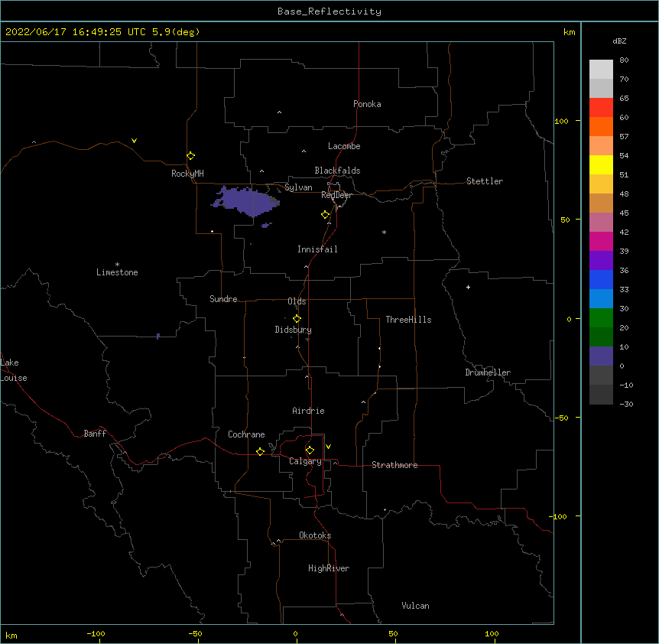
Task: Click the white plus marker northwest of Drumheller
Action: (468, 287)
